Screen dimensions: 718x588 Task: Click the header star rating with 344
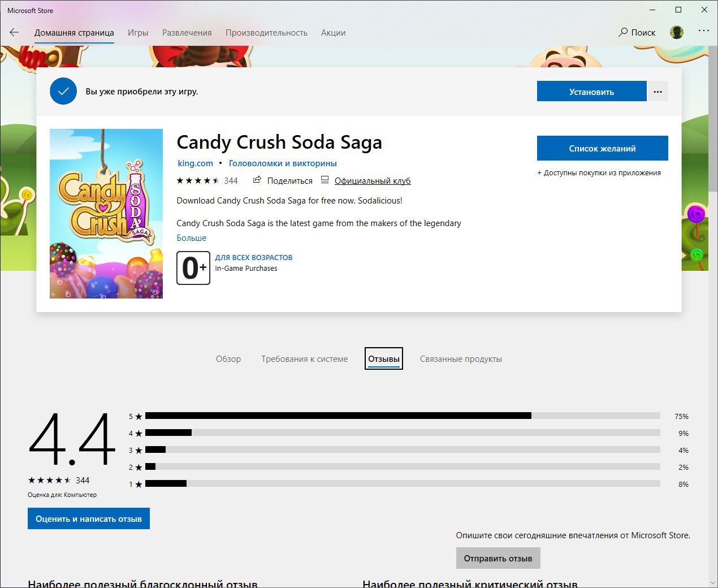(x=207, y=181)
